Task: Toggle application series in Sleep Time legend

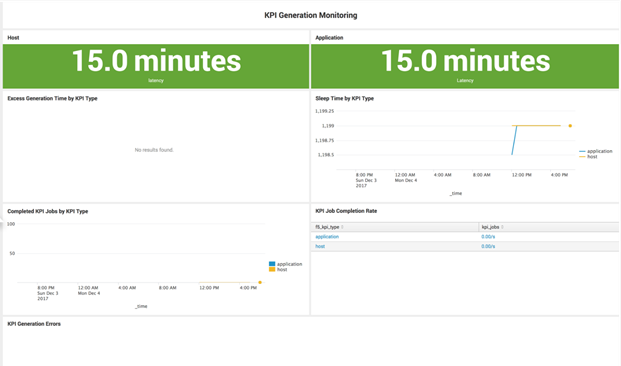Action: pyautogui.click(x=595, y=151)
